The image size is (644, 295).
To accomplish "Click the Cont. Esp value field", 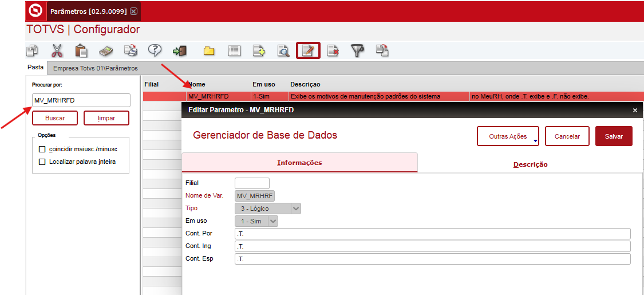I will tap(433, 259).
